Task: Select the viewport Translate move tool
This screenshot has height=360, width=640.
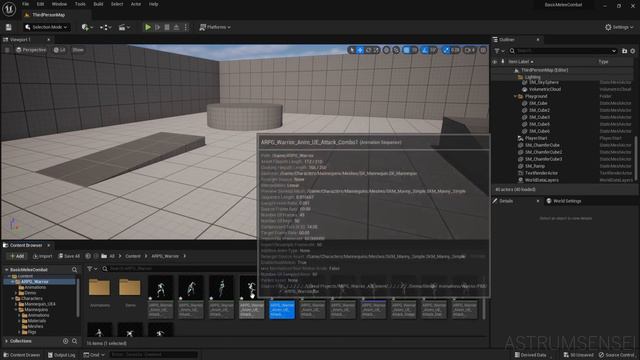Action: 360,50
